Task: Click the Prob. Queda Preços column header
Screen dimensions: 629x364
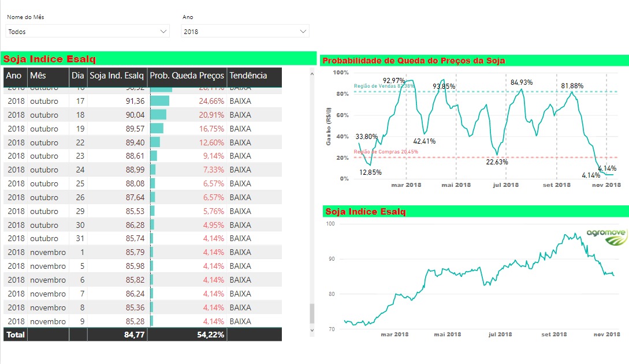Action: (x=187, y=76)
